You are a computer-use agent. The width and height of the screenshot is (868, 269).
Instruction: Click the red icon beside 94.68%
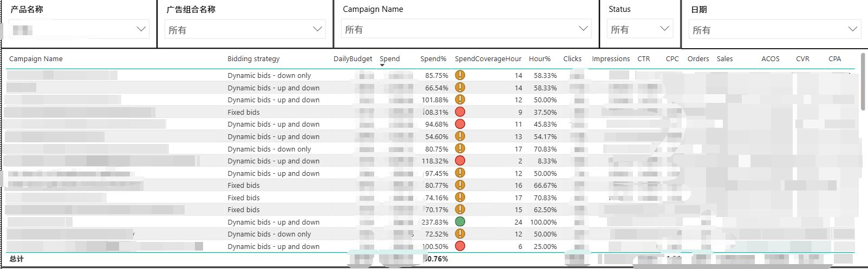click(460, 124)
